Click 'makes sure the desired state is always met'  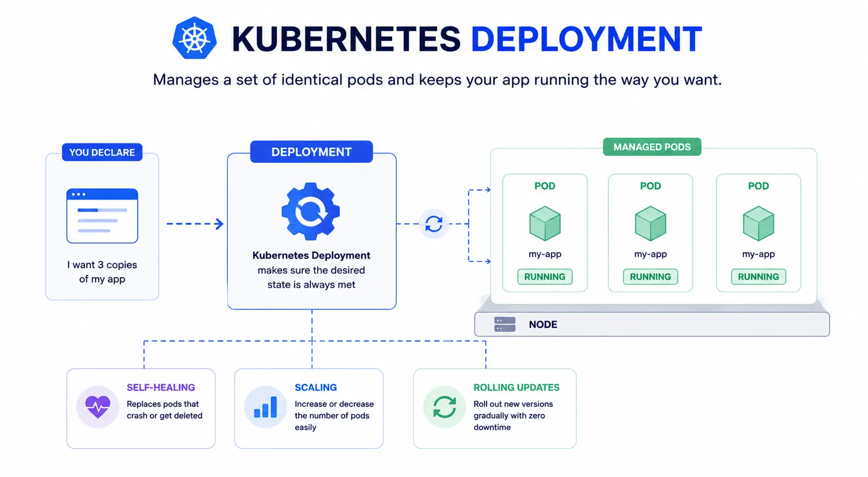point(311,277)
